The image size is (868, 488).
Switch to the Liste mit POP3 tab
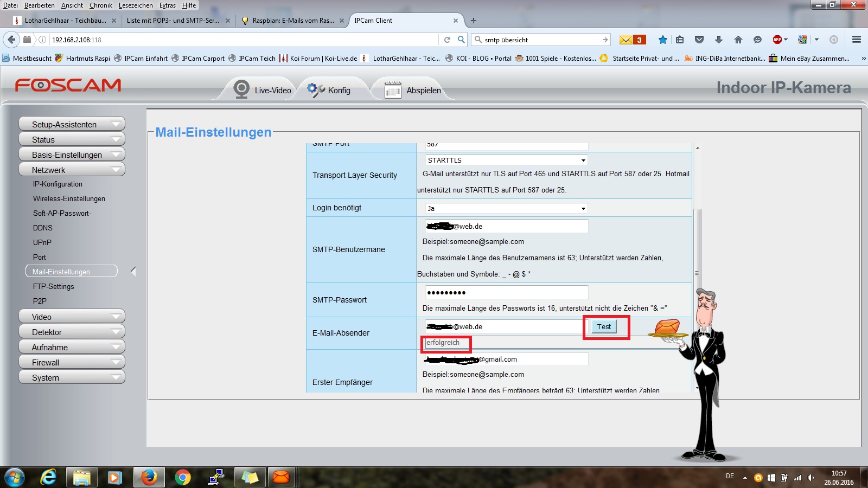click(178, 21)
